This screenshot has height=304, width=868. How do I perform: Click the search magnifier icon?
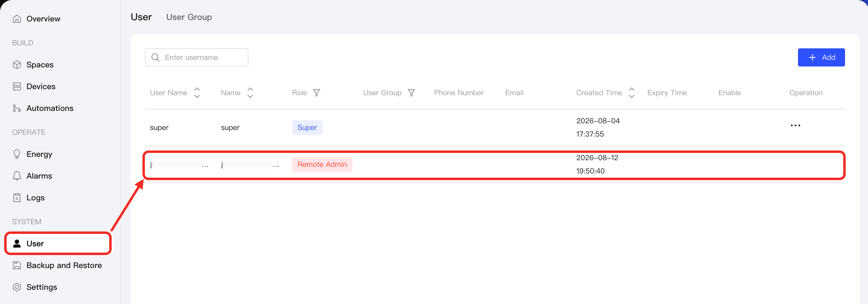[x=155, y=58]
